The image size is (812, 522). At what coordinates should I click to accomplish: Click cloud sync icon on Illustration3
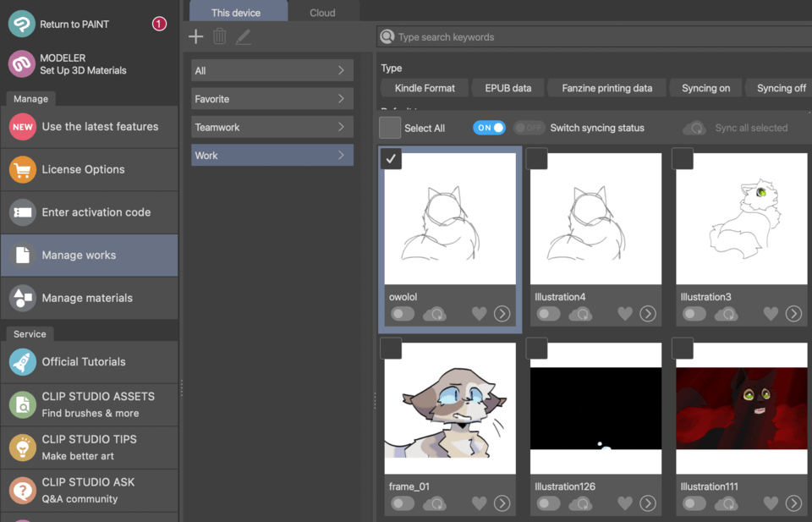[727, 314]
